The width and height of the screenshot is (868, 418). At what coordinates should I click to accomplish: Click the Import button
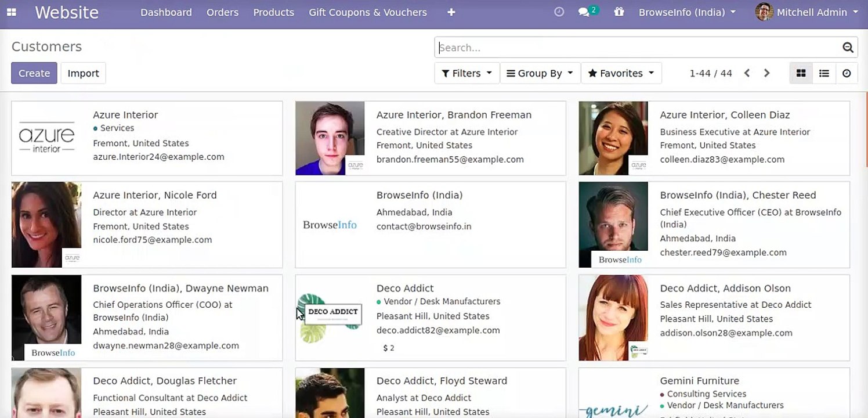[x=83, y=73]
